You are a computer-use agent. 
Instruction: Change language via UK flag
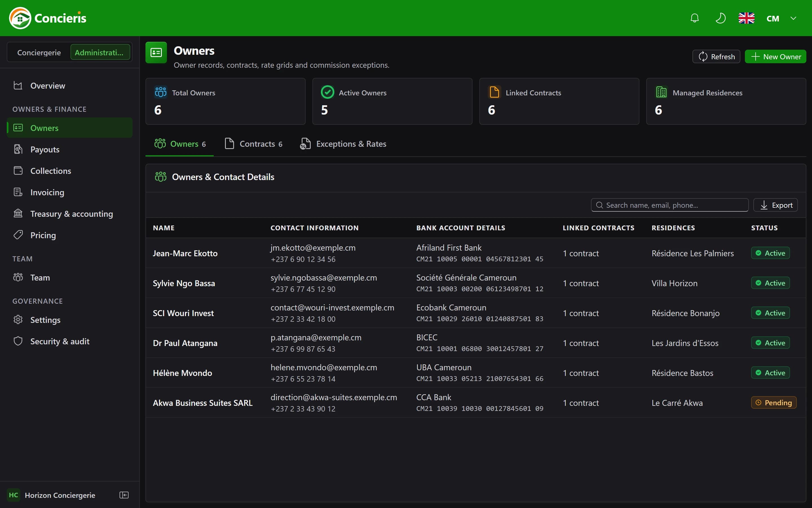click(x=747, y=18)
